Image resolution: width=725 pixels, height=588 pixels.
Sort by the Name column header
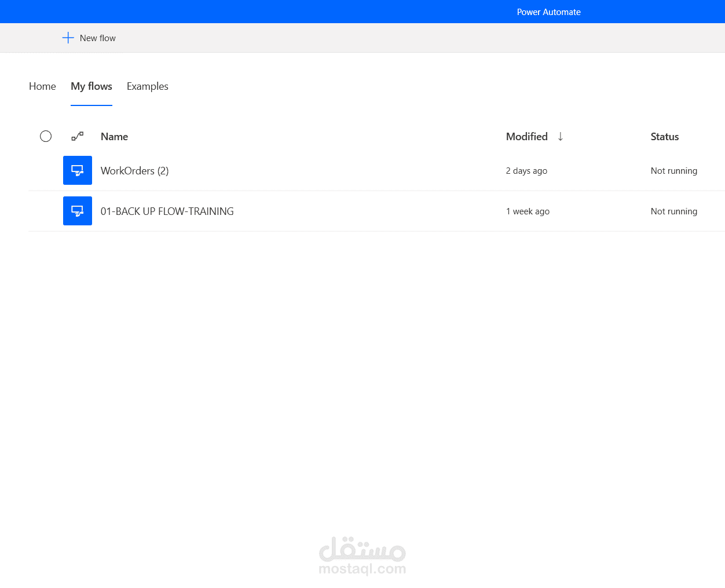point(114,137)
